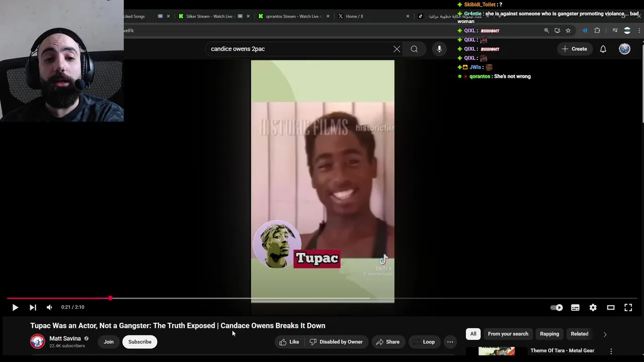Click the Skibidi_Toilet chat username
This screenshot has height=362, width=644.
479,5
